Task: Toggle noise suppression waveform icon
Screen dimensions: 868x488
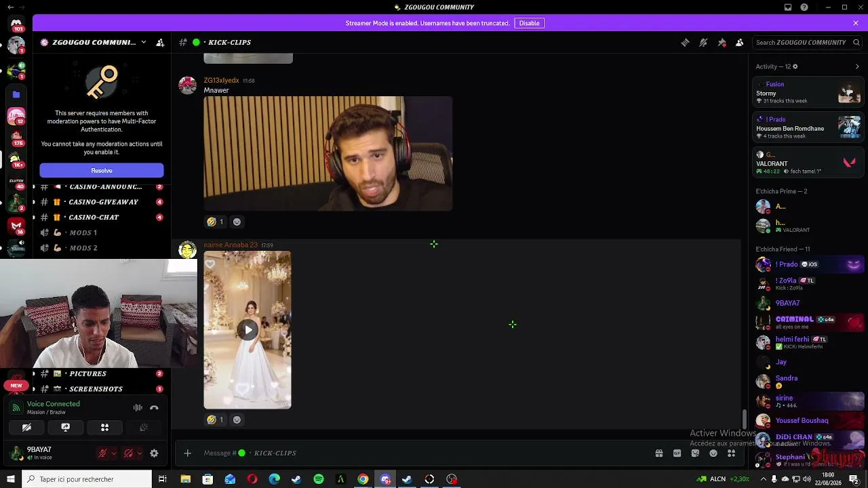Action: (138, 407)
